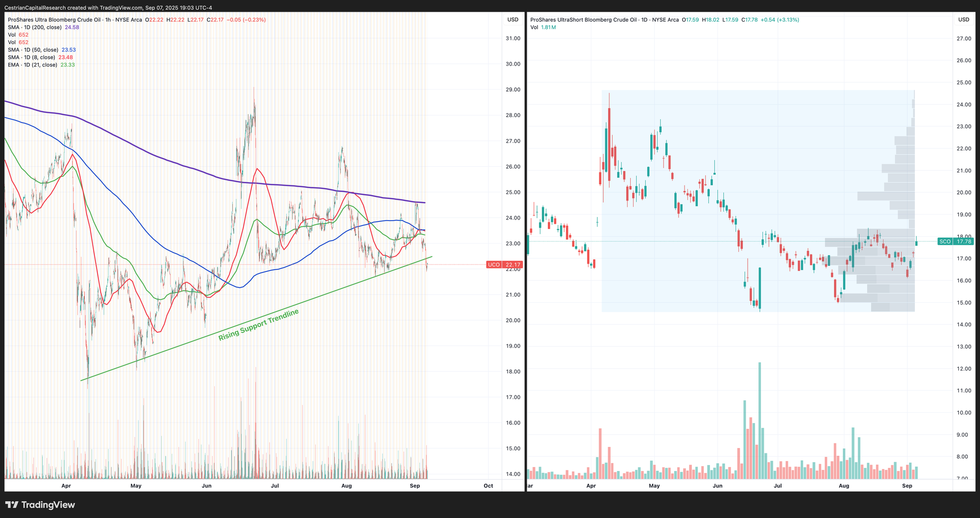The width and height of the screenshot is (980, 518).
Task: Click the SMA 1D (200, close) 24.58 legend
Action: (x=43, y=27)
